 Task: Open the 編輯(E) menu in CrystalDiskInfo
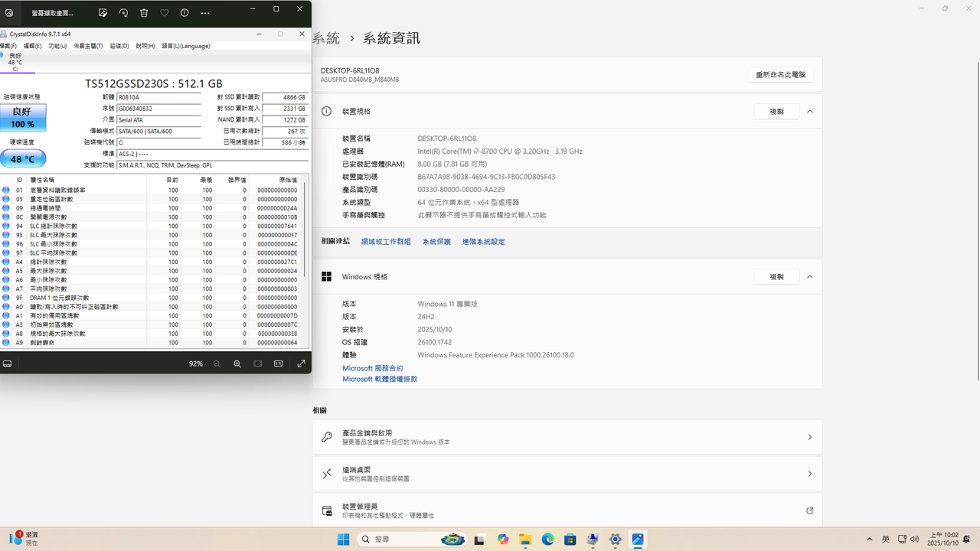[33, 46]
